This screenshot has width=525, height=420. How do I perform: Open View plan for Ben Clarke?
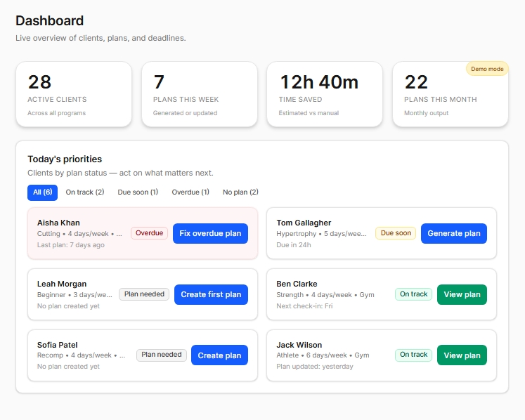[462, 294]
